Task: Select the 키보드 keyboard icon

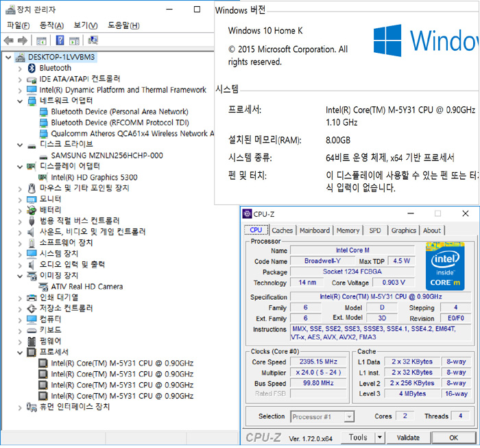Action: pos(32,331)
